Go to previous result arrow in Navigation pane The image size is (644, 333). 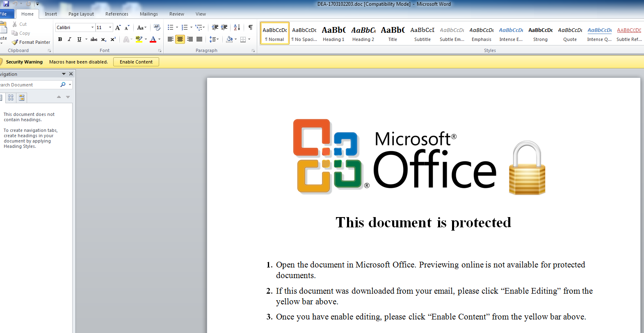[59, 97]
